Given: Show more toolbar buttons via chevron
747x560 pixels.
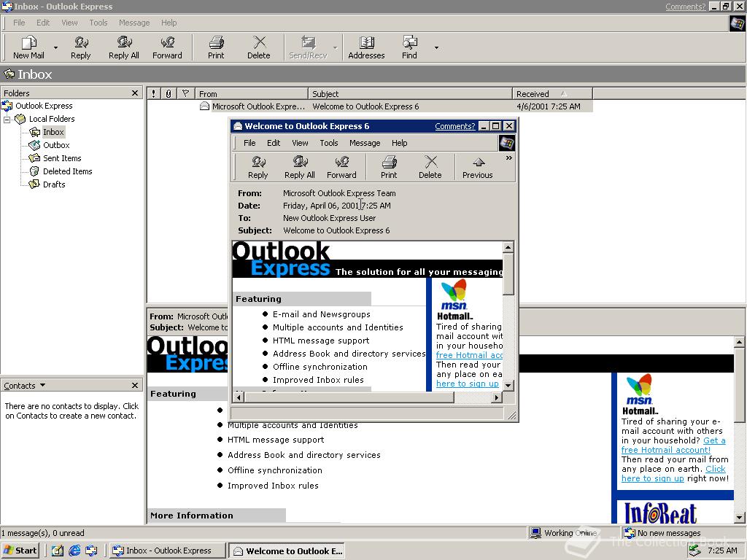Looking at the screenshot, I should (508, 157).
